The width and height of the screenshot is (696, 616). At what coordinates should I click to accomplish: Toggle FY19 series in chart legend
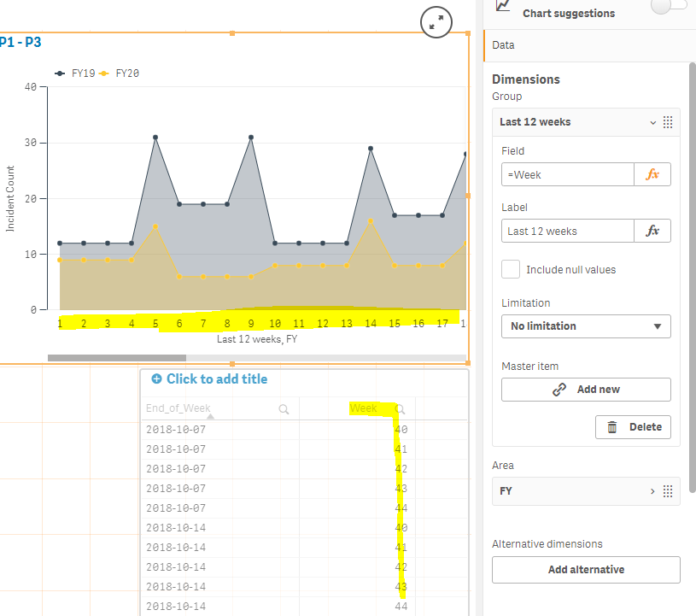(x=75, y=73)
